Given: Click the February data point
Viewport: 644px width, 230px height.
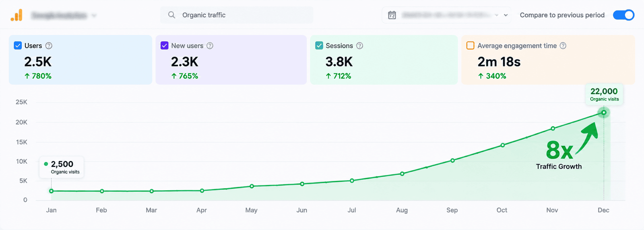Looking at the screenshot, I should [102, 191].
